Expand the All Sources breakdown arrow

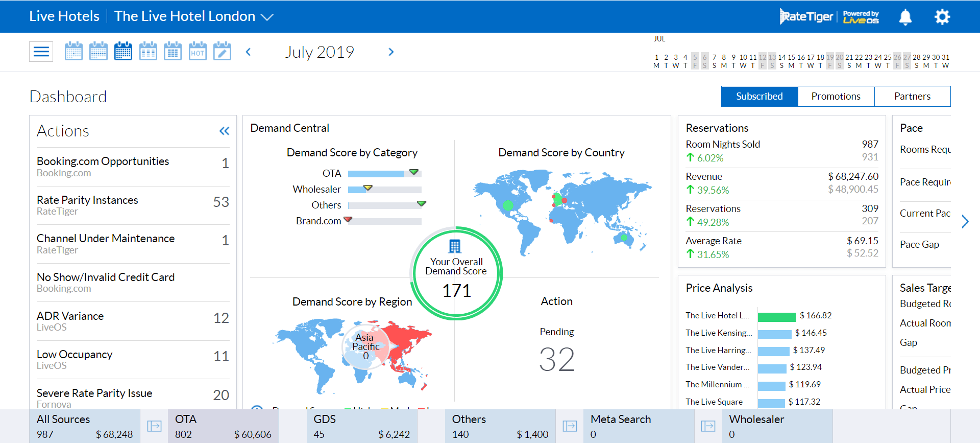pyautogui.click(x=154, y=426)
